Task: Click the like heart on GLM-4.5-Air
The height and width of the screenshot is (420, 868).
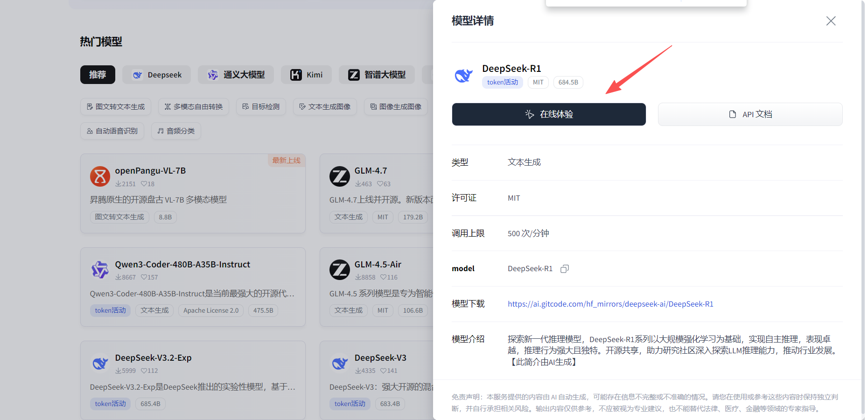Action: pyautogui.click(x=383, y=277)
